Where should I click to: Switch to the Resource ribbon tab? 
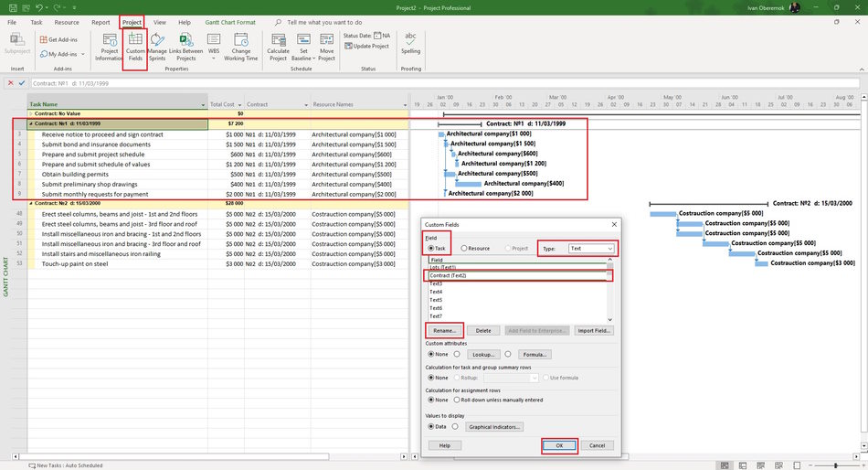coord(67,23)
